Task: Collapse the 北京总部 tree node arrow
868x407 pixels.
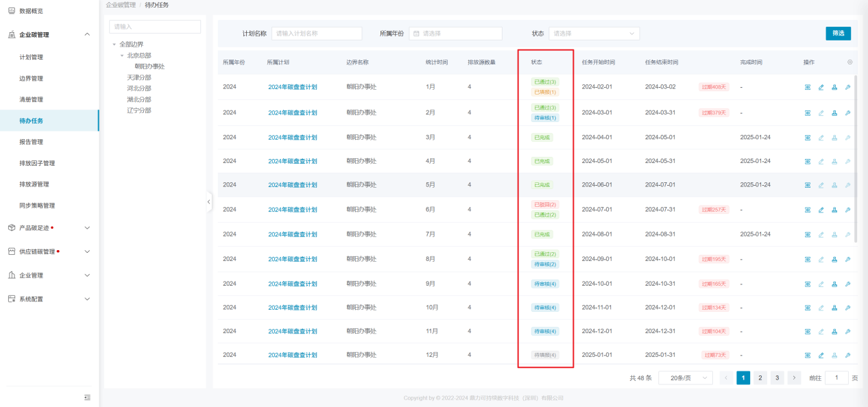Action: pos(122,56)
